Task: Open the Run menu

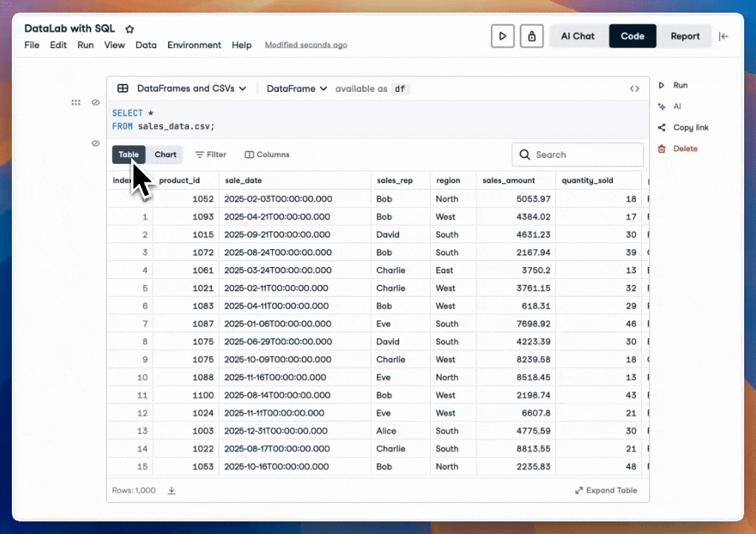Action: (x=85, y=44)
